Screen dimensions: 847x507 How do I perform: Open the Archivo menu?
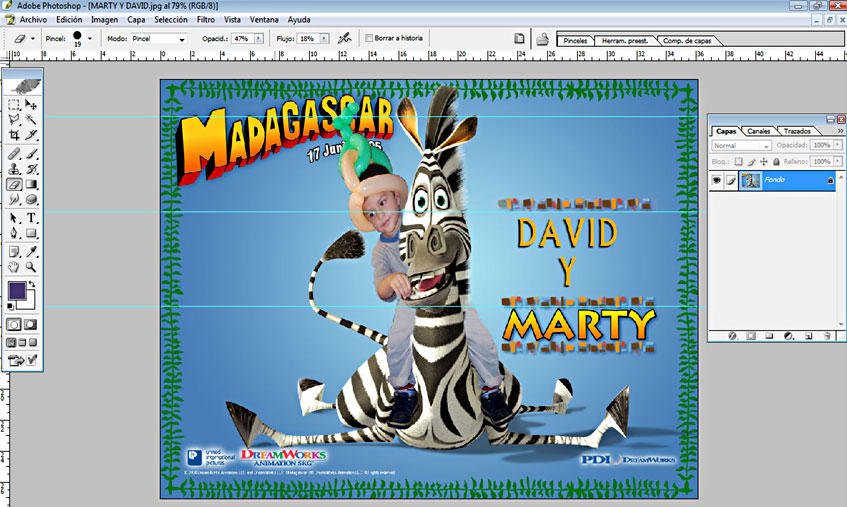click(x=33, y=19)
